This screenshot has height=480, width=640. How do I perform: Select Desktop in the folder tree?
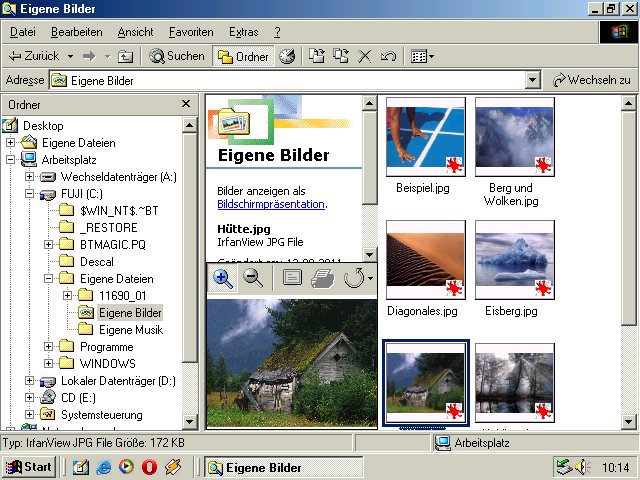click(43, 126)
